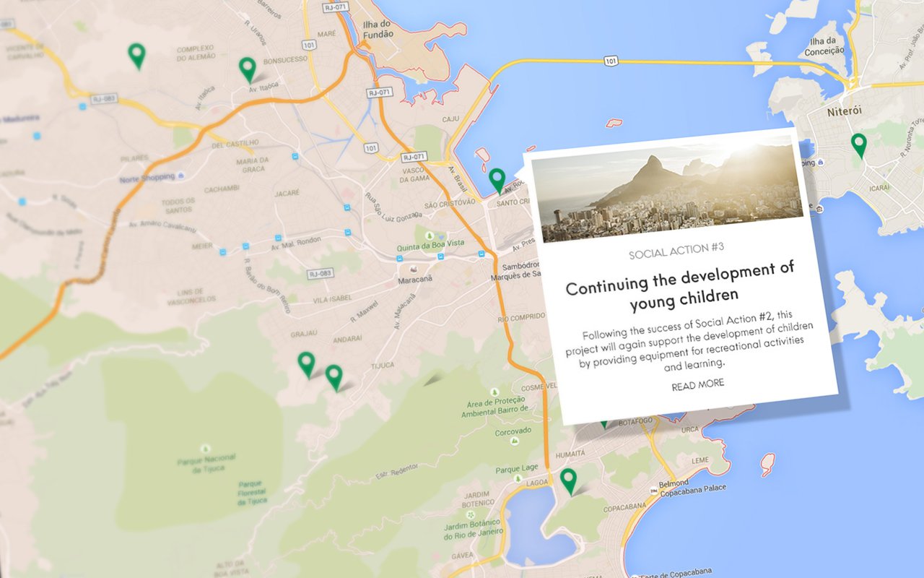Click the headline 'Continuing the development of young children'
Image resolution: width=924 pixels, height=578 pixels.
tap(679, 285)
